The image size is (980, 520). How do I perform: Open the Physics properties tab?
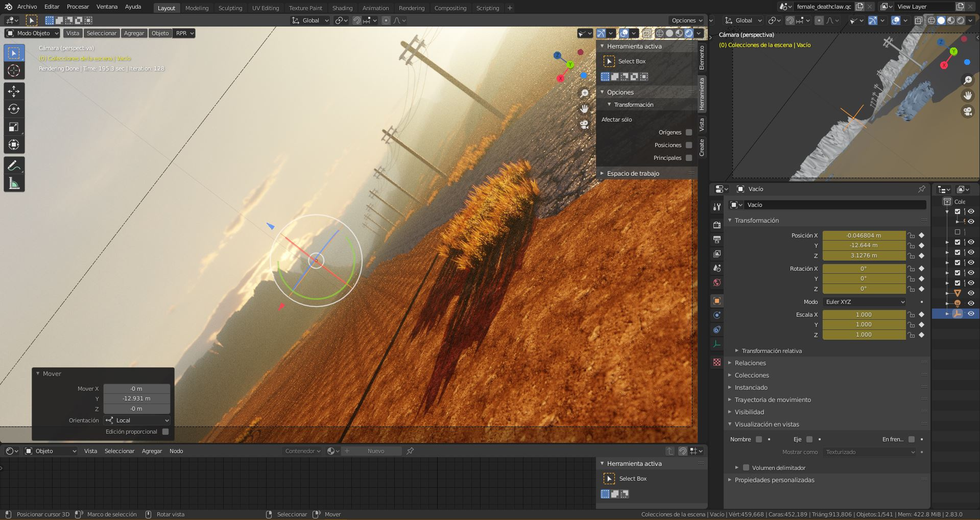(717, 315)
